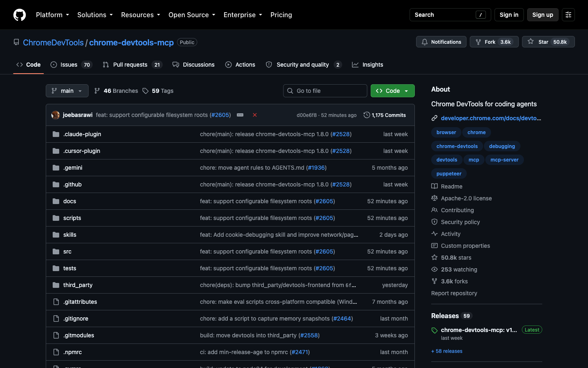Open the skills folder
588x368 pixels.
click(70, 235)
